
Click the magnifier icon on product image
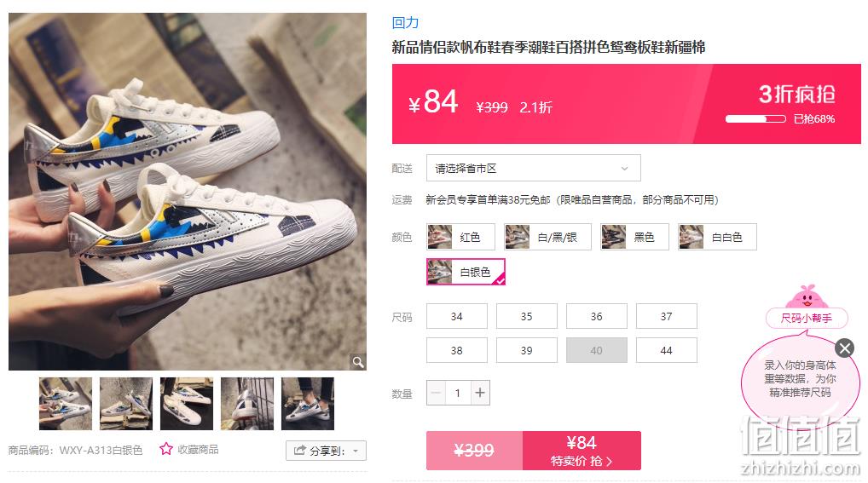point(358,362)
